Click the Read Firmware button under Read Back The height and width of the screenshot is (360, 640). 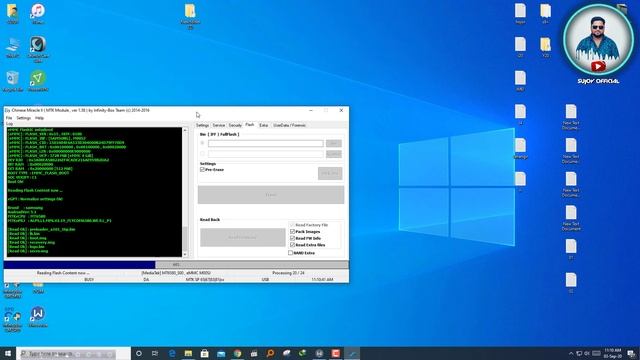[242, 237]
